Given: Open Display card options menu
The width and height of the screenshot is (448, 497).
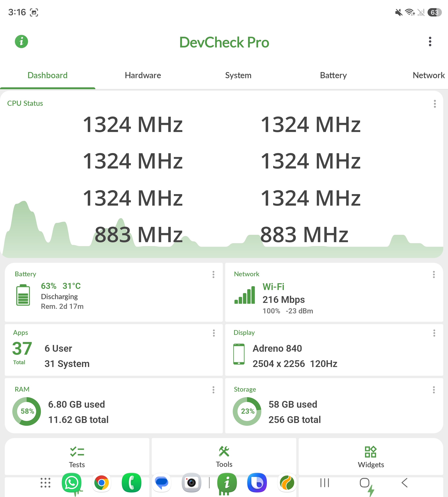Looking at the screenshot, I should [x=434, y=333].
